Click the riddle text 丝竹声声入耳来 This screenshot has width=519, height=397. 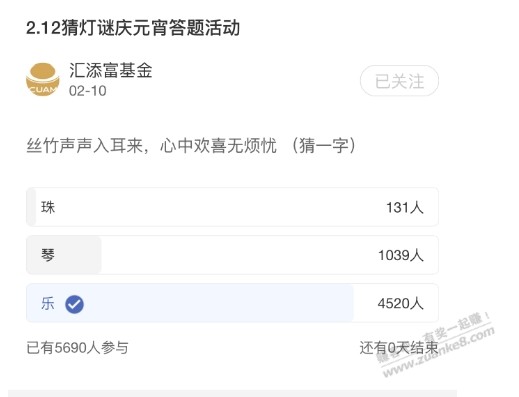pyautogui.click(x=84, y=146)
